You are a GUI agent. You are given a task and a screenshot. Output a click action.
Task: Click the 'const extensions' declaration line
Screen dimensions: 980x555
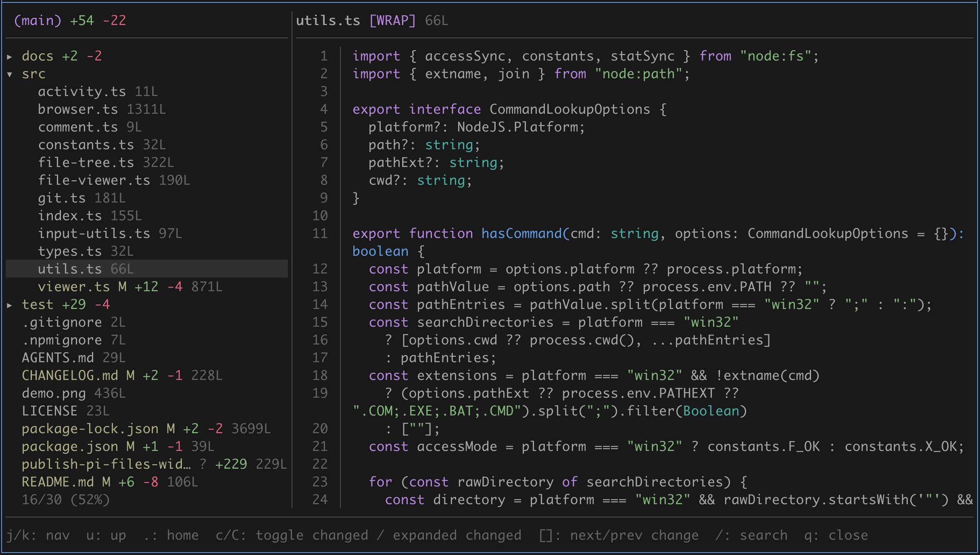click(x=594, y=376)
